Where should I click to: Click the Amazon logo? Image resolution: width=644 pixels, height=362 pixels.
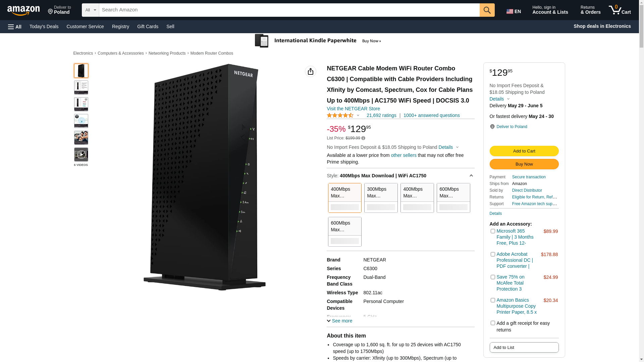(x=23, y=10)
